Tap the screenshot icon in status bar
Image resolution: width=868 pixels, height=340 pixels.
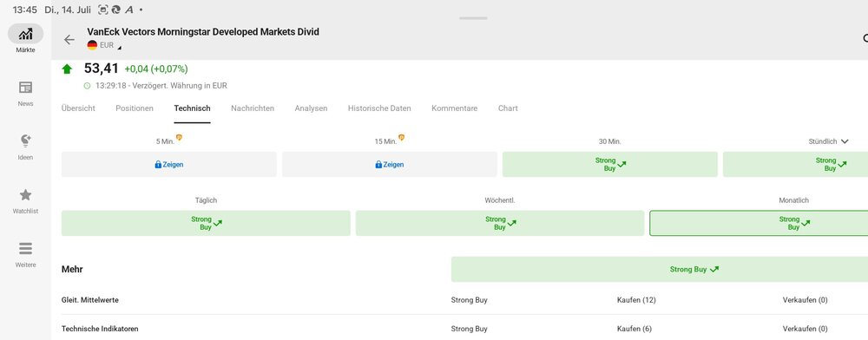102,10
